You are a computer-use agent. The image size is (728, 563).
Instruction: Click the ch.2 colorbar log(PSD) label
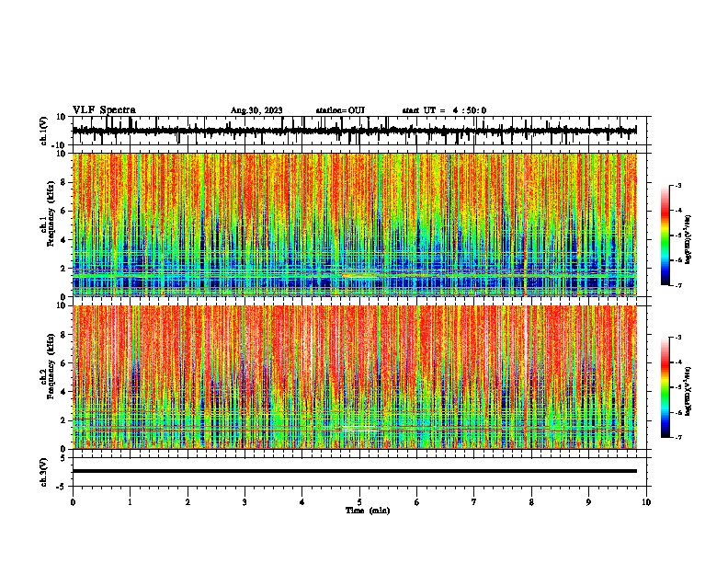pyautogui.click(x=688, y=391)
